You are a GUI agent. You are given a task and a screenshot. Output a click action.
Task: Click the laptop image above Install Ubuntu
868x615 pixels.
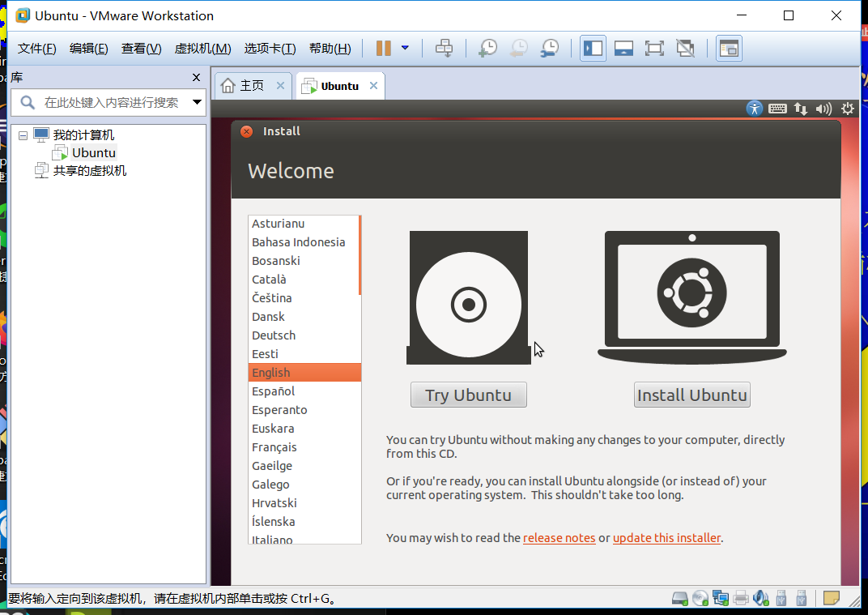(692, 297)
